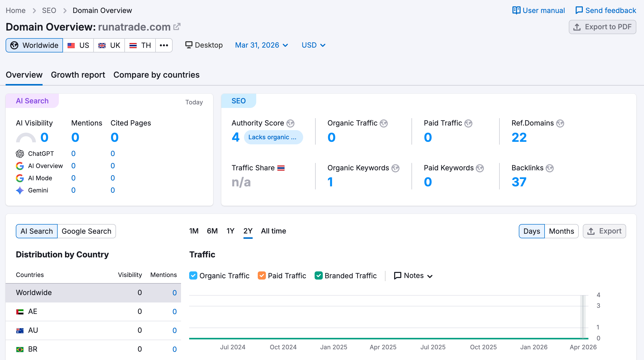This screenshot has height=360, width=644.
Task: Select the 6M time range
Action: [x=212, y=231]
